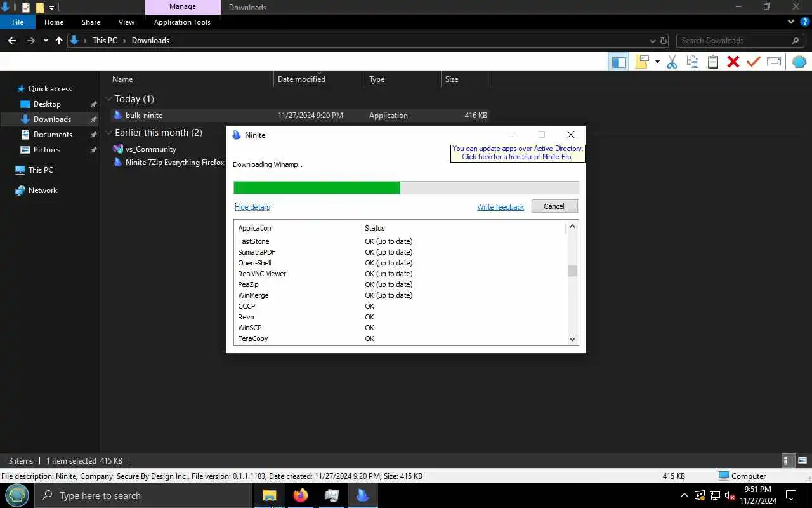Open the Application Tools tab

(x=182, y=22)
